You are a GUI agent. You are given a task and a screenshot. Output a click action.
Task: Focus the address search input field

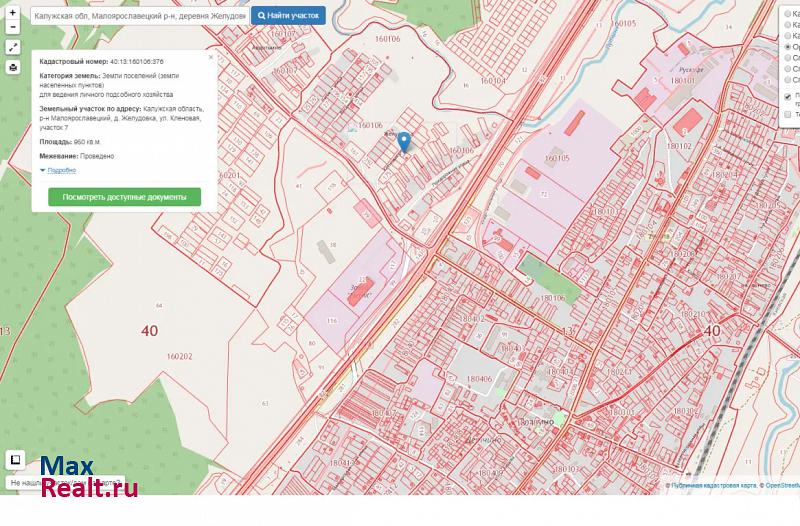point(138,16)
